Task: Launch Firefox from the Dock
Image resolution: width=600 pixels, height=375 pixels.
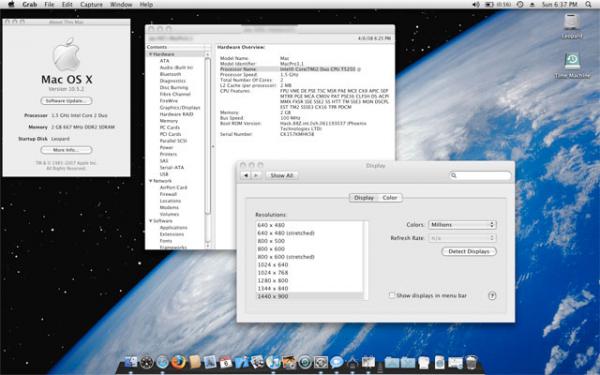Action: 178,362
